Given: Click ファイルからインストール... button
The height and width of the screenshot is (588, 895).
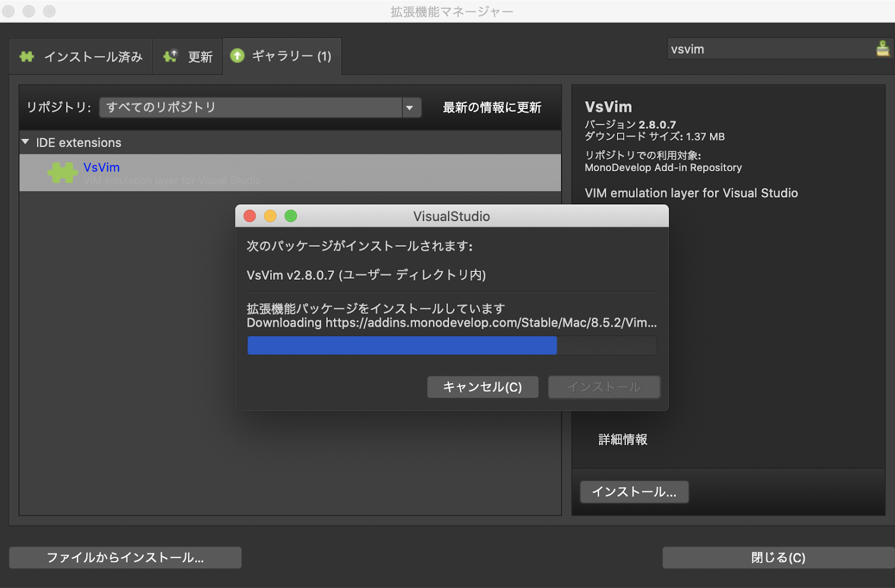Looking at the screenshot, I should pos(125,558).
